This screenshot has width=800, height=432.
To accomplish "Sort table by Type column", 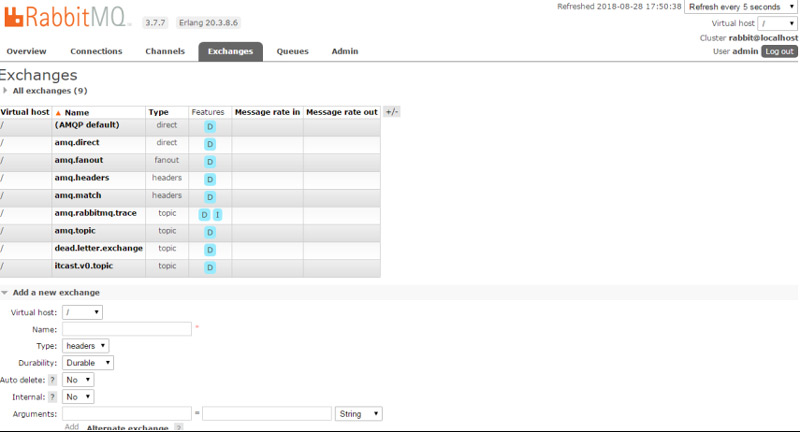I will pyautogui.click(x=159, y=112).
